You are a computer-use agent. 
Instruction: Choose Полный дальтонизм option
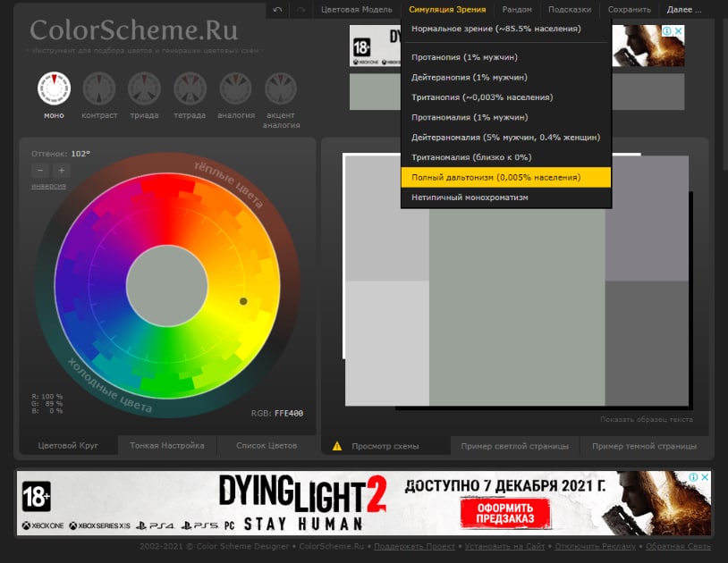(x=506, y=177)
